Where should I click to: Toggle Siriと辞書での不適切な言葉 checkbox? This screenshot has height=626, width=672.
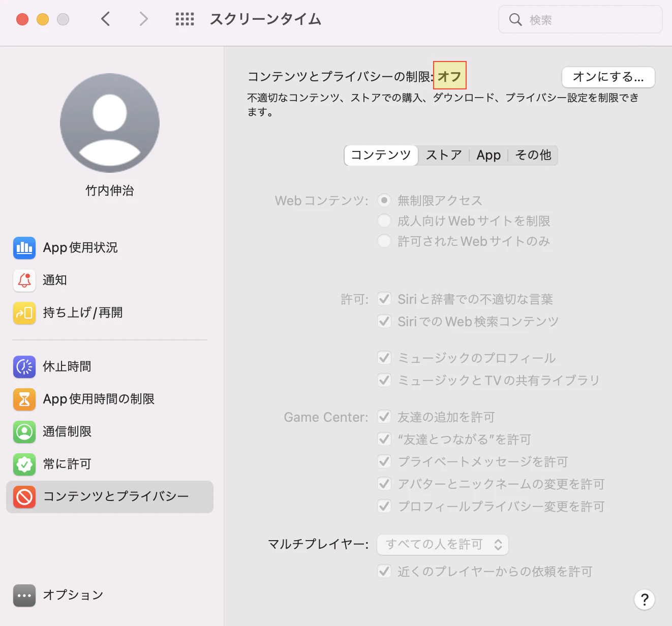coord(384,299)
